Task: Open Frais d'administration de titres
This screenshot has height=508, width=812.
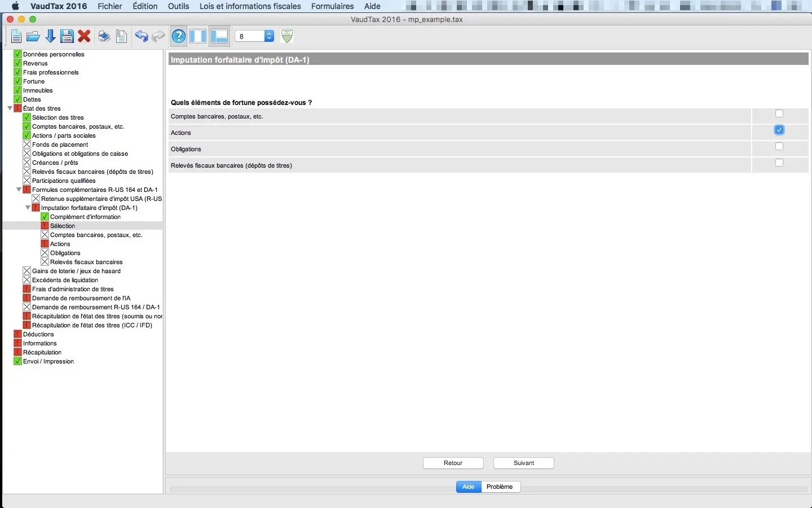Action: pyautogui.click(x=73, y=289)
